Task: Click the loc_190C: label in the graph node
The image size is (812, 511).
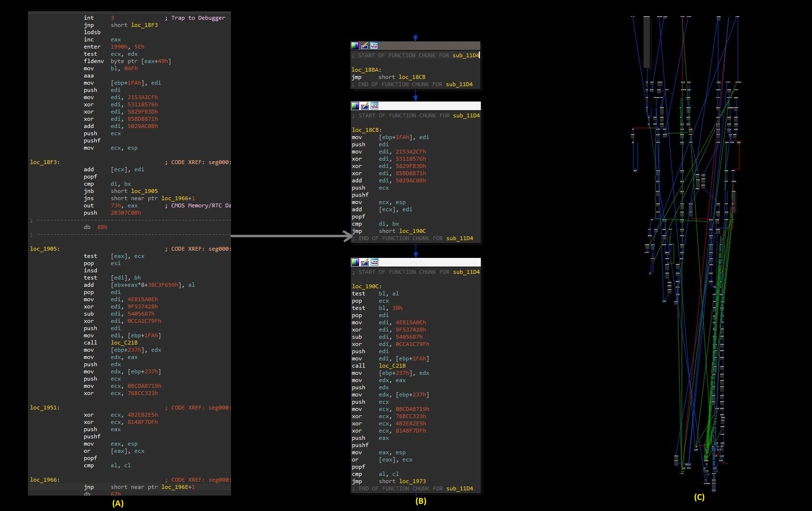Action: 367,286
